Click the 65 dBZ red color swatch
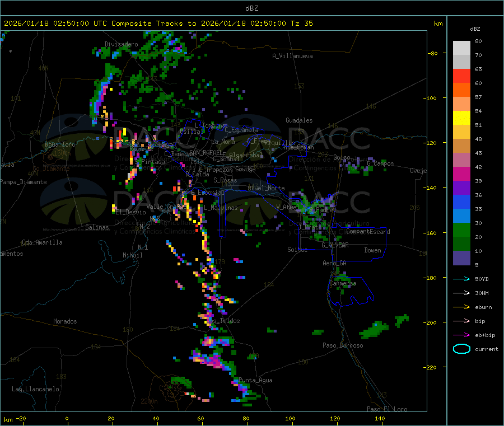504x426 pixels. pos(461,76)
